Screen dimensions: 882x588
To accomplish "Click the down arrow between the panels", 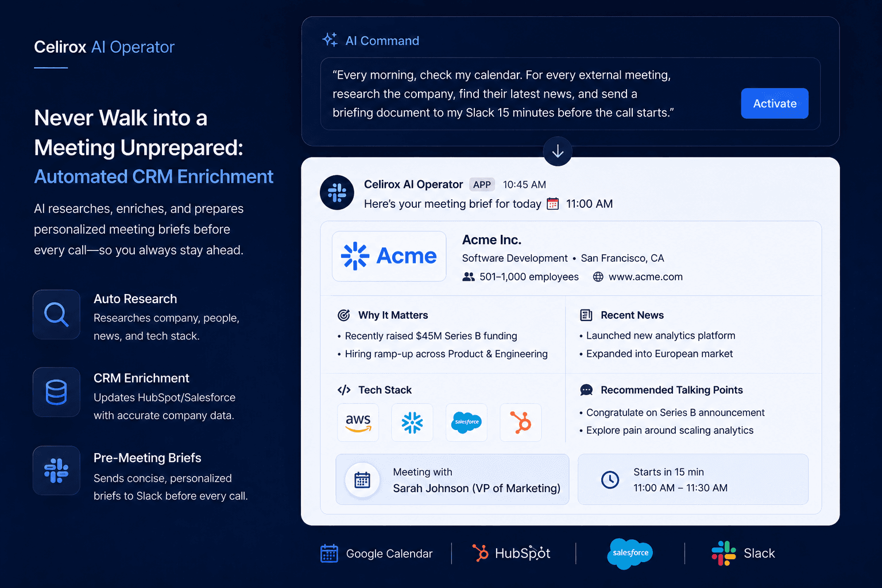I will (558, 151).
